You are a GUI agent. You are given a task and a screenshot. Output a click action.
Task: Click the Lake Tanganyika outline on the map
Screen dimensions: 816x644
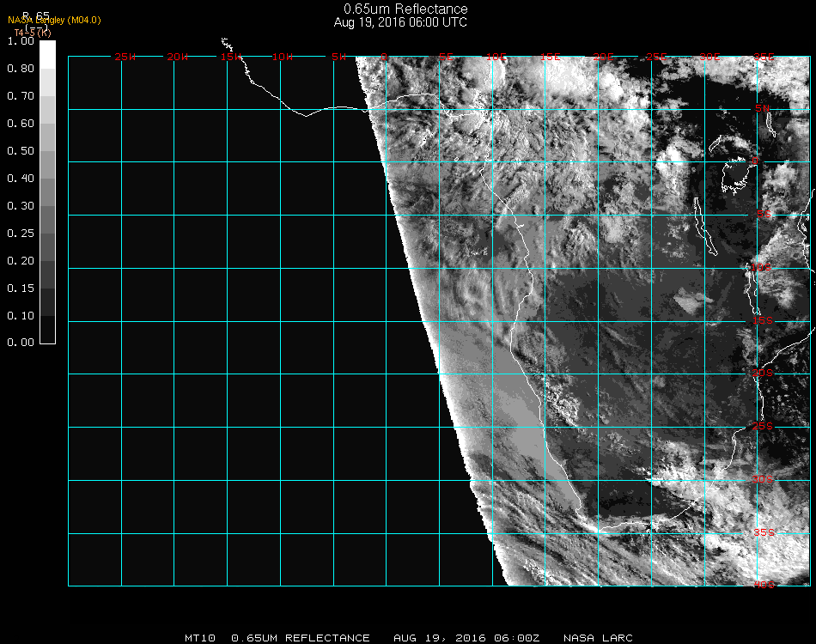tap(706, 227)
